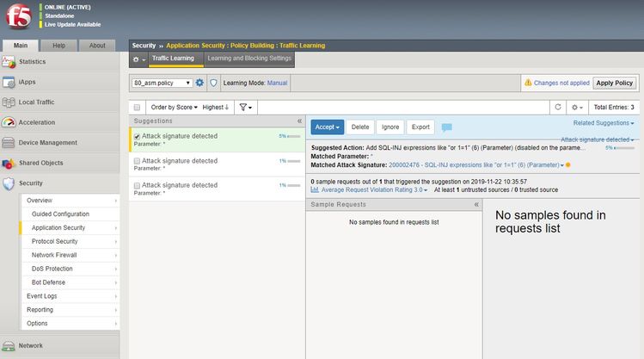This screenshot has width=644, height=359.
Task: Check the third attack signature suggestion checkbox
Action: [x=137, y=186]
